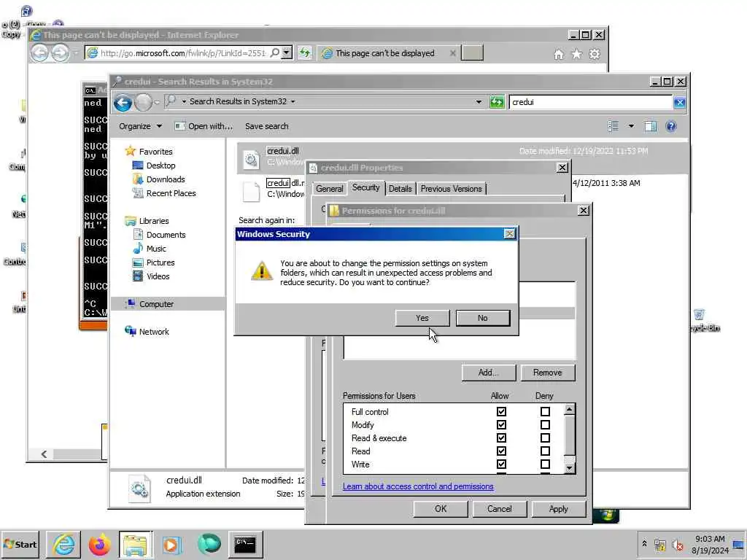Switch to the Security tab in Properties
747x560 pixels.
[x=366, y=187]
